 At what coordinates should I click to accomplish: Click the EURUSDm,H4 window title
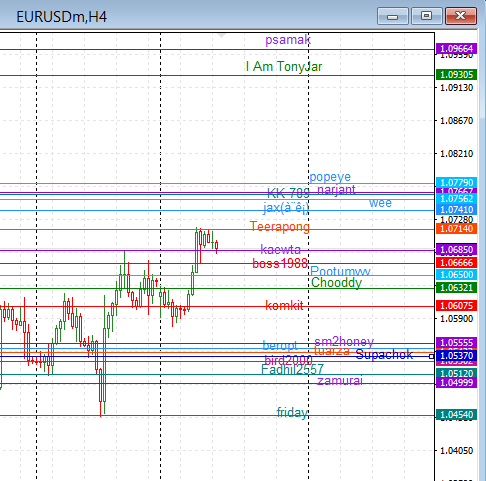(x=62, y=17)
